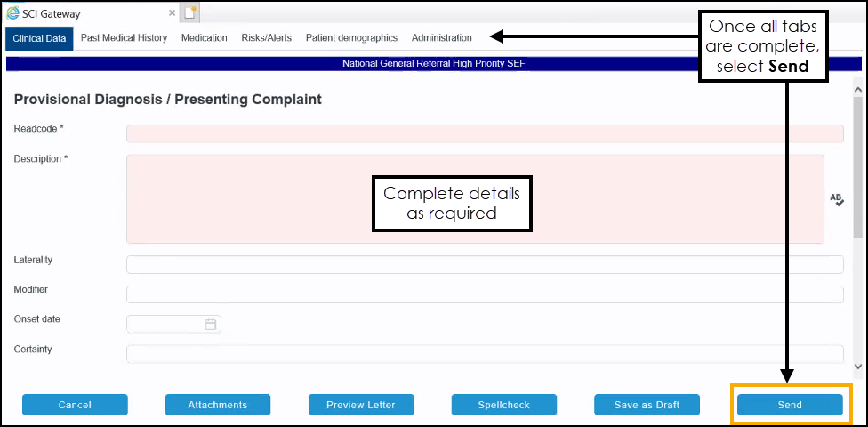Screen dimensions: 868x427
Task: Click into the Readcode input field
Action: (x=484, y=133)
